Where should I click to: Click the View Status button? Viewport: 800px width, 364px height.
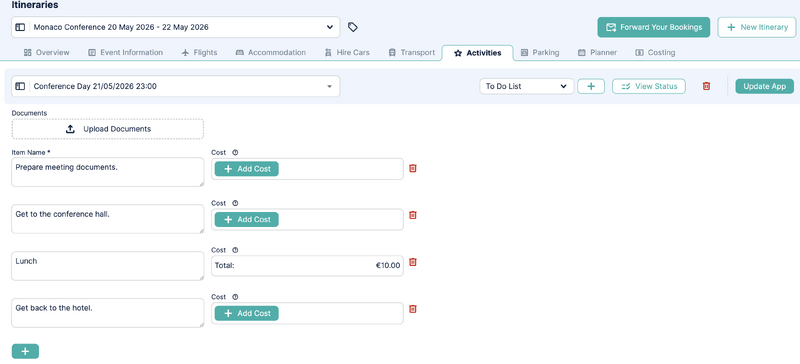tap(648, 86)
